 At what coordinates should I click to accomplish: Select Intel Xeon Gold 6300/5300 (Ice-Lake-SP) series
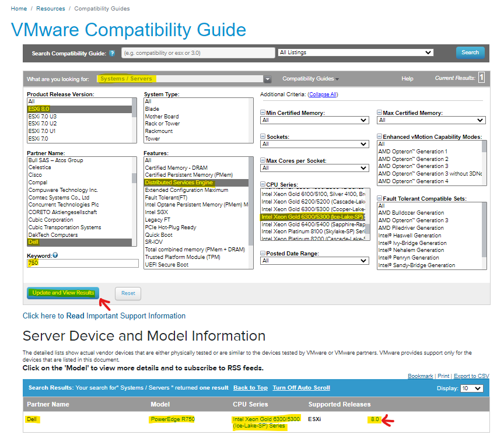tap(313, 217)
